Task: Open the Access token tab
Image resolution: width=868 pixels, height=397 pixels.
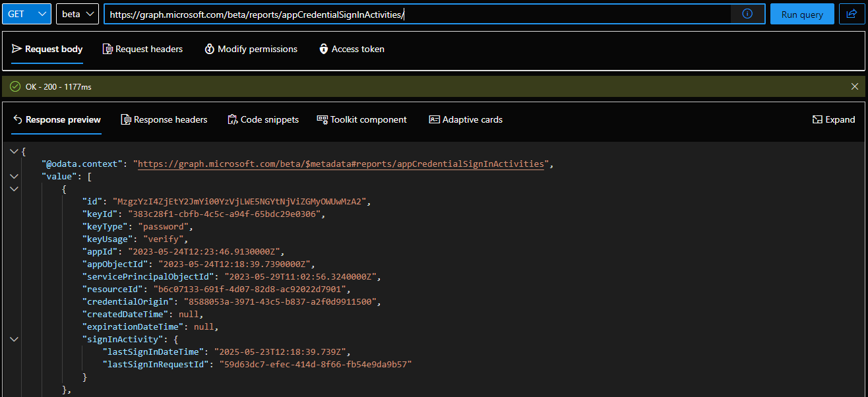Action: (352, 49)
